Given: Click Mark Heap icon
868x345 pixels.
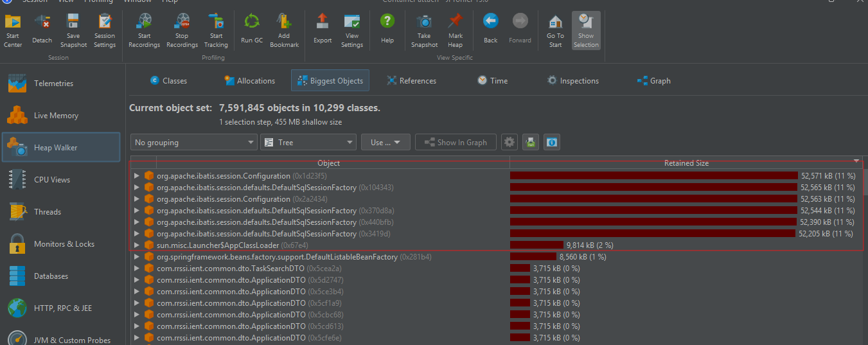Looking at the screenshot, I should pos(456,31).
